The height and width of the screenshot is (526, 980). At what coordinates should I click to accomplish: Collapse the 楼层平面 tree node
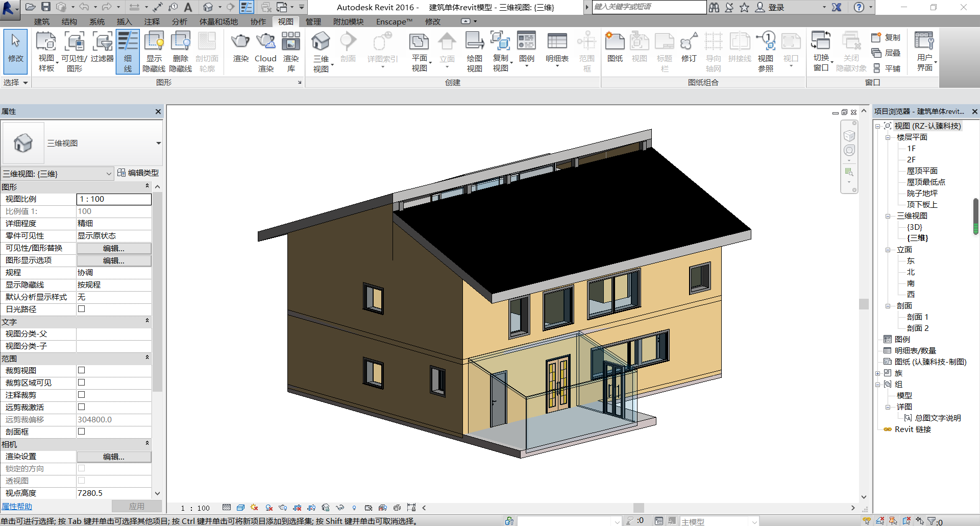[888, 137]
